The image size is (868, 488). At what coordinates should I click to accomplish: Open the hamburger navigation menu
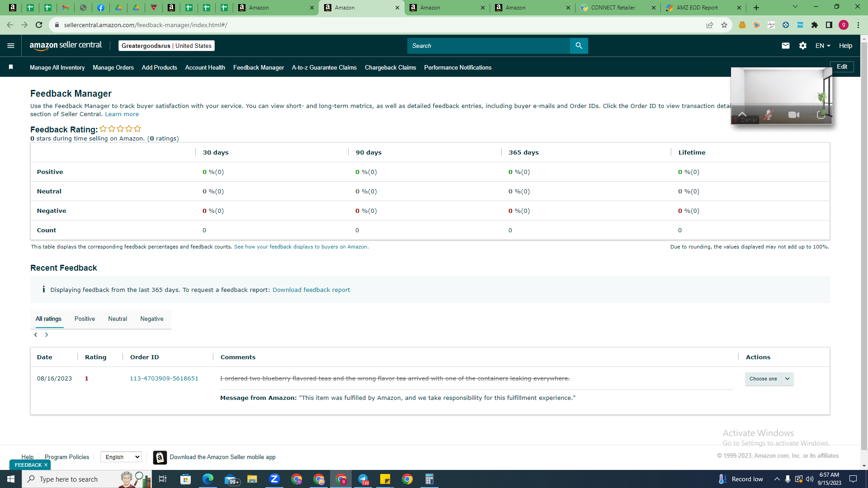tap(11, 46)
